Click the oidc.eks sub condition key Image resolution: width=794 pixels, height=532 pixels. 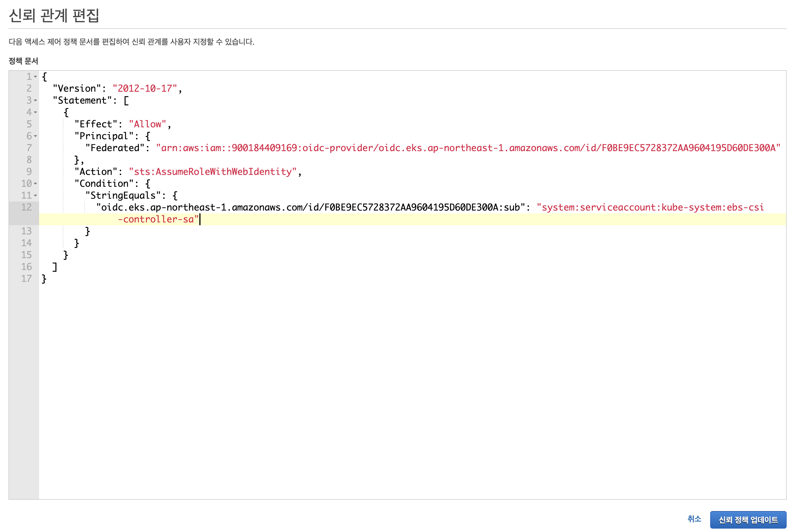click(x=306, y=207)
